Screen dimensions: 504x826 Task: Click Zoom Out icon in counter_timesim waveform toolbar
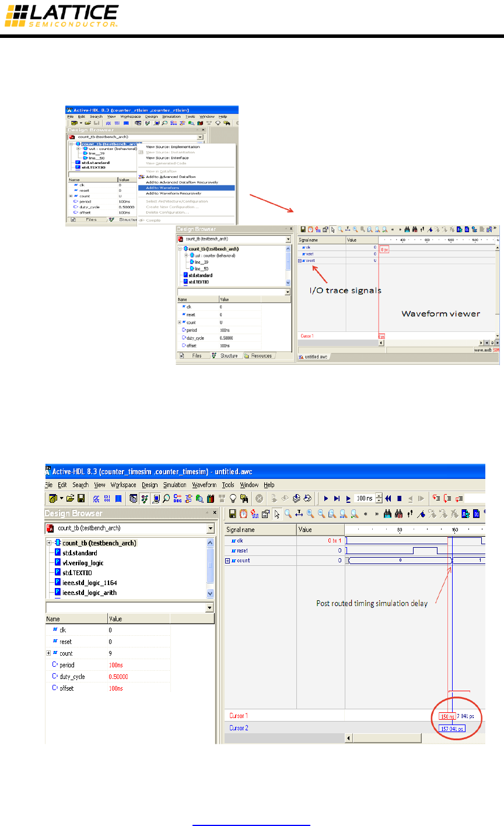click(x=320, y=514)
